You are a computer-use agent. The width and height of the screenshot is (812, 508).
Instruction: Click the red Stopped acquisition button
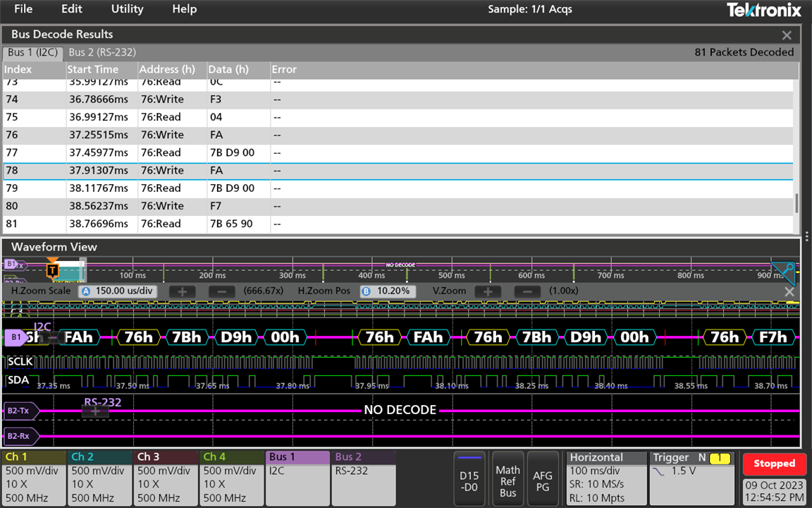click(x=774, y=464)
